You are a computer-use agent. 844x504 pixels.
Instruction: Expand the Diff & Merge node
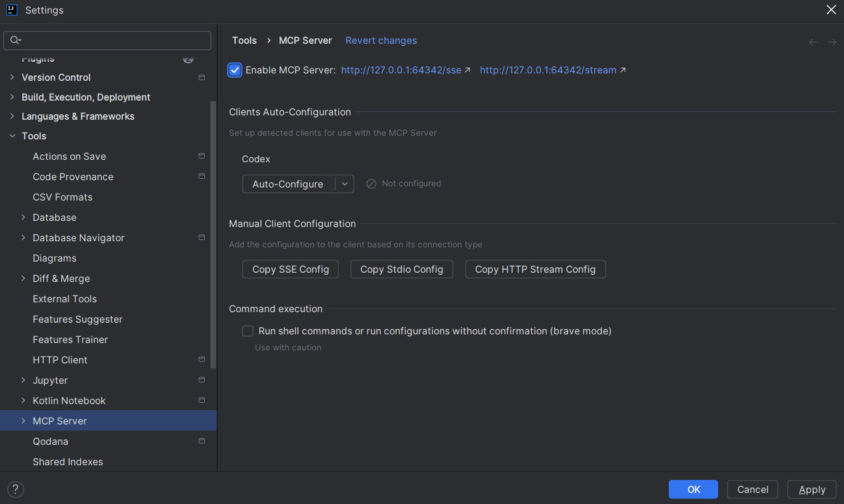tap(23, 279)
